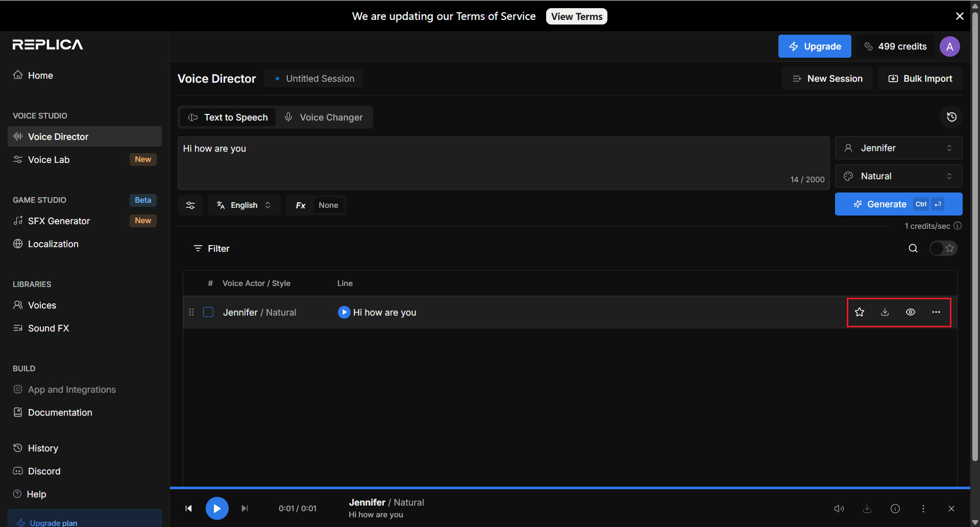Open the Jennifer voice dropdown
The width and height of the screenshot is (980, 527).
[x=899, y=148]
